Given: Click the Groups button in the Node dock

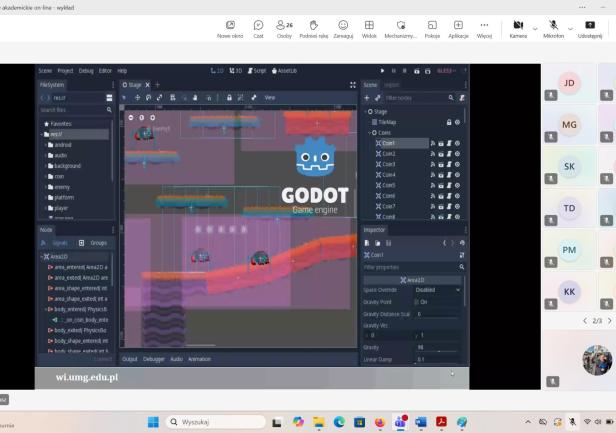Looking at the screenshot, I should click(98, 243).
